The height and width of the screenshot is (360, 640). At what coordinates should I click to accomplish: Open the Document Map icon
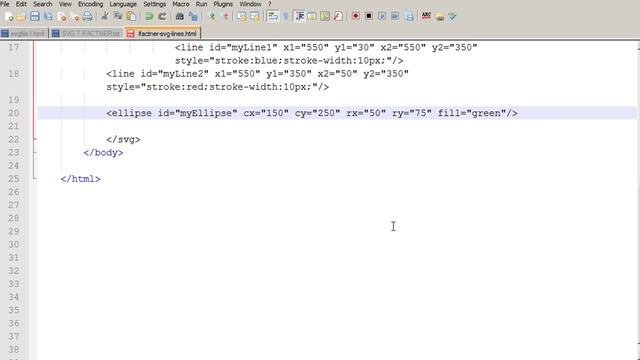tap(325, 16)
